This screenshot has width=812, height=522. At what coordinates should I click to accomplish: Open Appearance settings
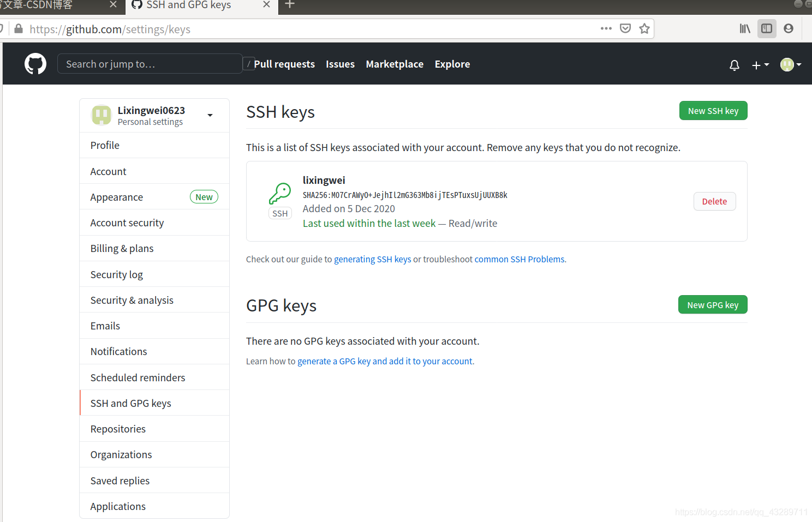click(x=154, y=197)
